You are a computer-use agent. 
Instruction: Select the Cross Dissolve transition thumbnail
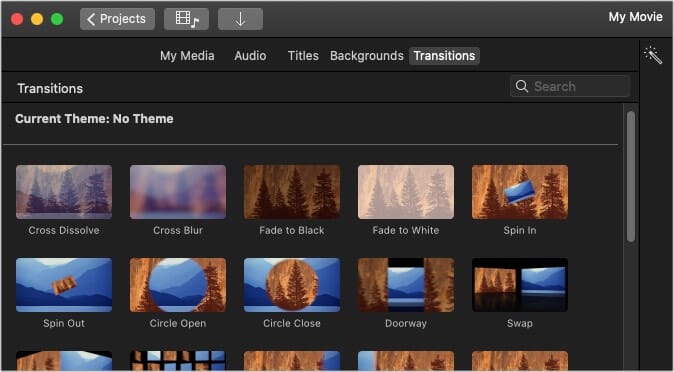click(64, 192)
